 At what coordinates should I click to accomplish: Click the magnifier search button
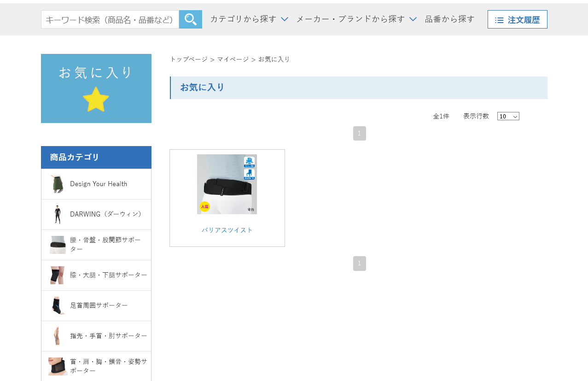tap(191, 19)
